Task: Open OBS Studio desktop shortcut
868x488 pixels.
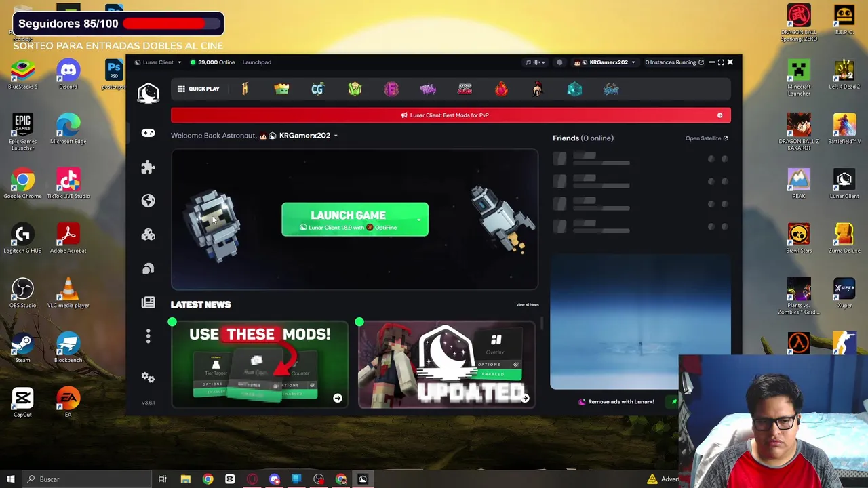Action: tap(22, 293)
